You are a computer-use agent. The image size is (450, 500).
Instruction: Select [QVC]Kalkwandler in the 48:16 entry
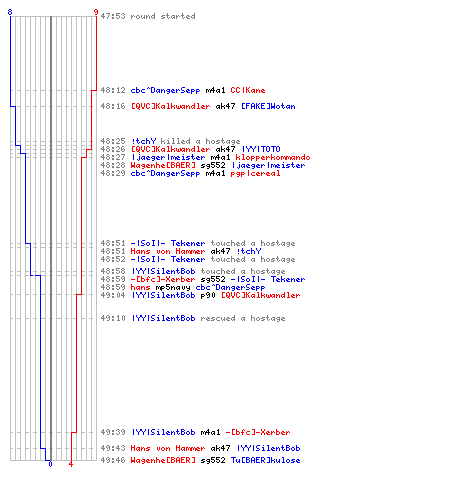pos(170,106)
